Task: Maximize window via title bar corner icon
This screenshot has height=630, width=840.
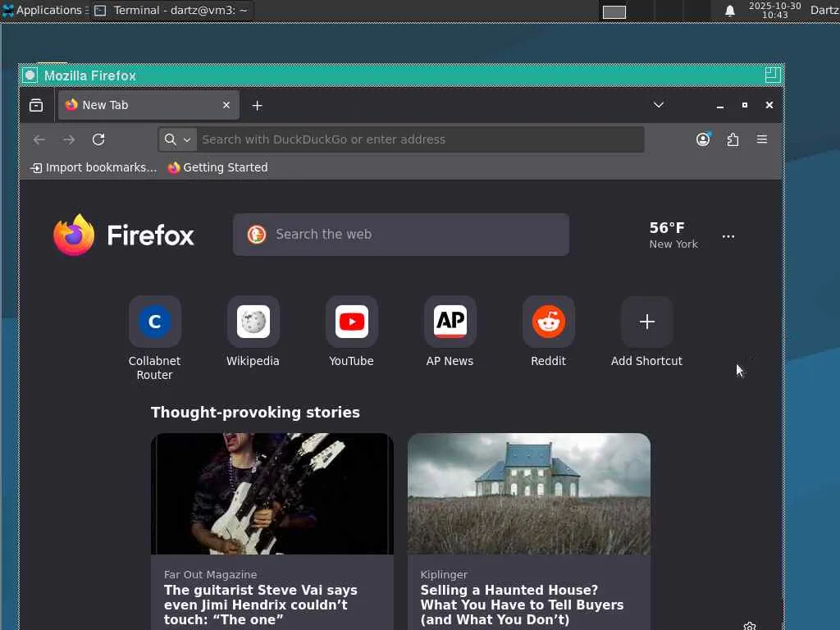Action: [x=773, y=75]
